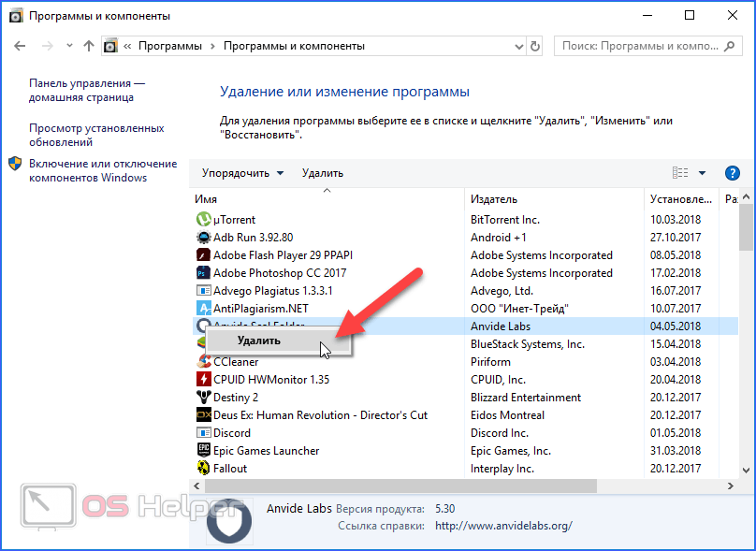
Task: Expand the address bar history dropdown
Action: (518, 47)
